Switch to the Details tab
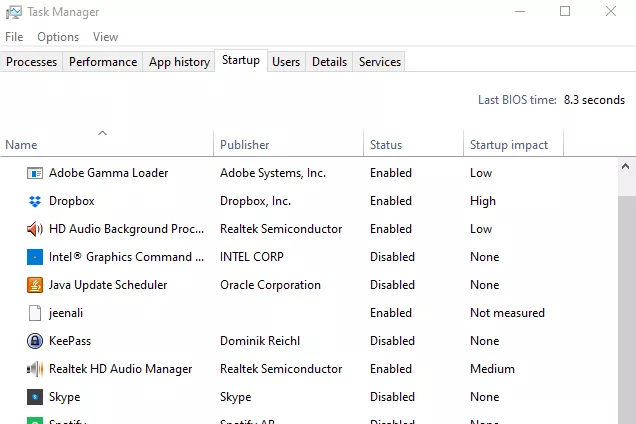 pos(329,62)
